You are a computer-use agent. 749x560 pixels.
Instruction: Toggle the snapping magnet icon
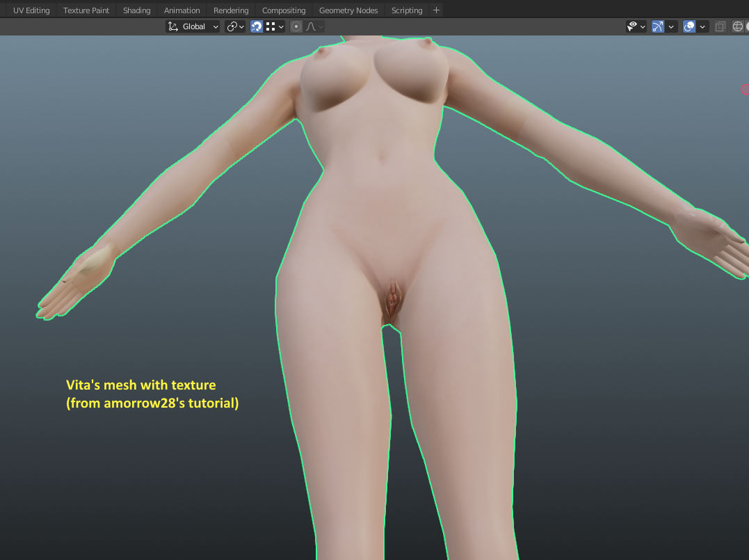[257, 26]
